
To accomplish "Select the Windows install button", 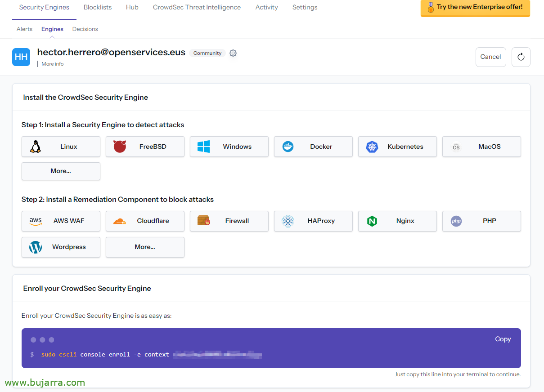I will pos(229,147).
